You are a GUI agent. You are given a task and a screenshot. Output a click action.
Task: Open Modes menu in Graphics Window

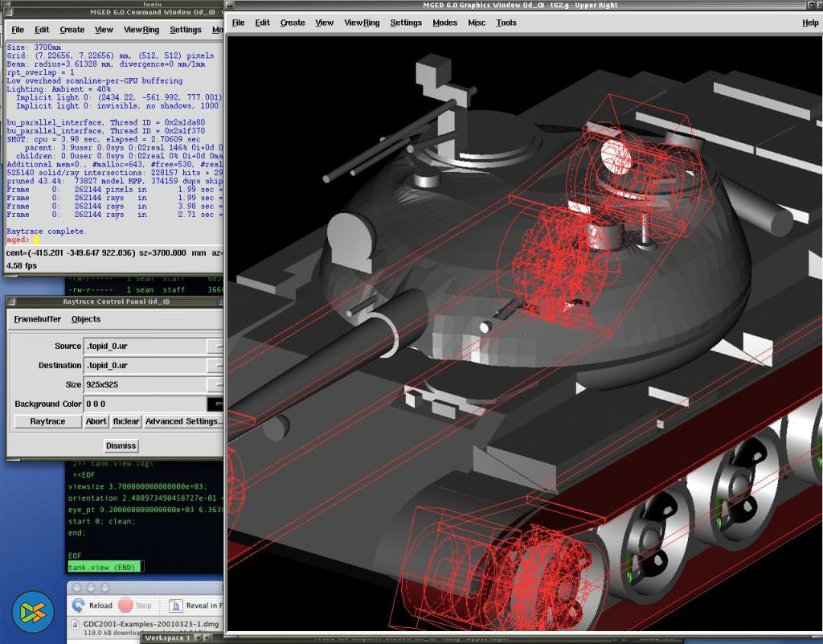click(444, 23)
